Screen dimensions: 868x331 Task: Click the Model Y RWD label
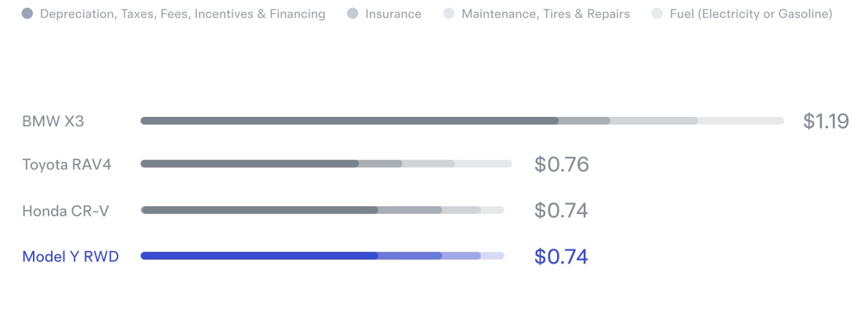coord(71,256)
